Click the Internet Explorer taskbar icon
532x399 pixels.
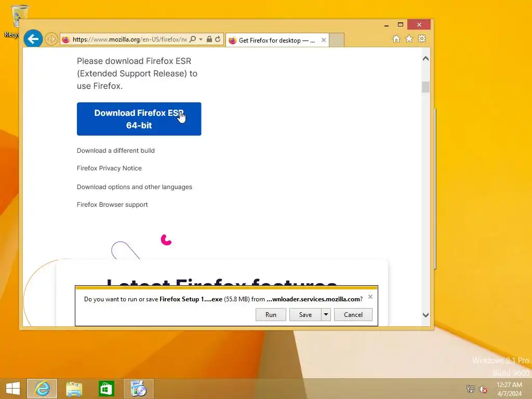42,389
